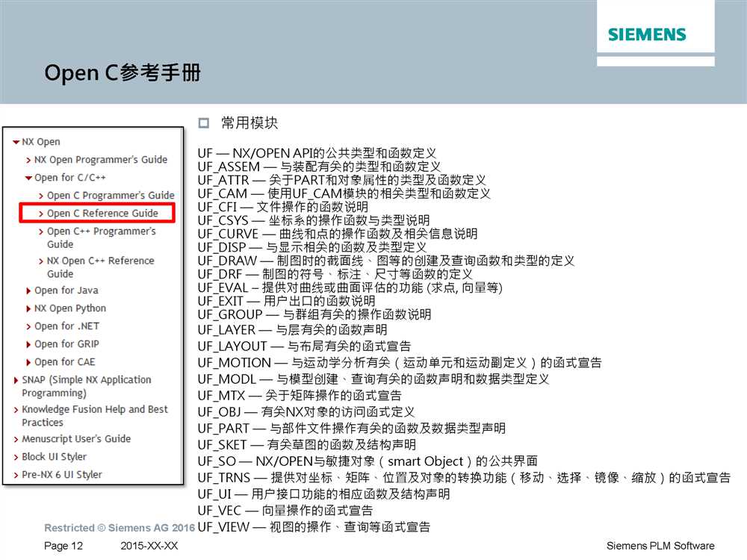Viewport: 747px width, 560px height.
Task: Click the UF_CFI module line
Action: pos(283,207)
